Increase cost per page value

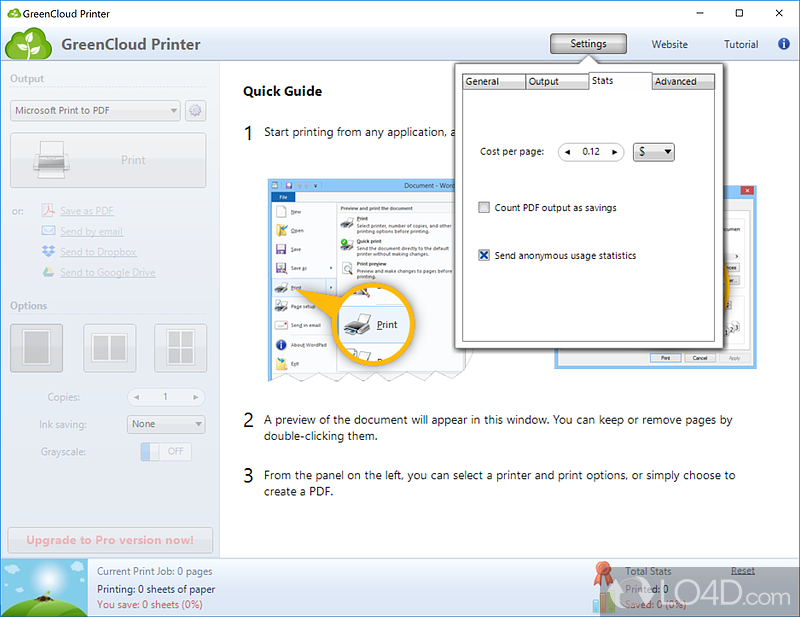[x=615, y=152]
